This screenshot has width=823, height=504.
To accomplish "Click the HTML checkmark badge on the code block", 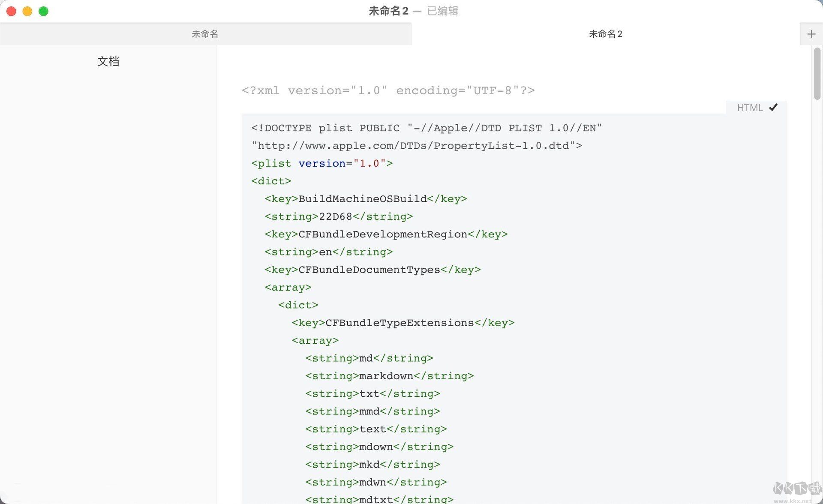I will pyautogui.click(x=773, y=107).
